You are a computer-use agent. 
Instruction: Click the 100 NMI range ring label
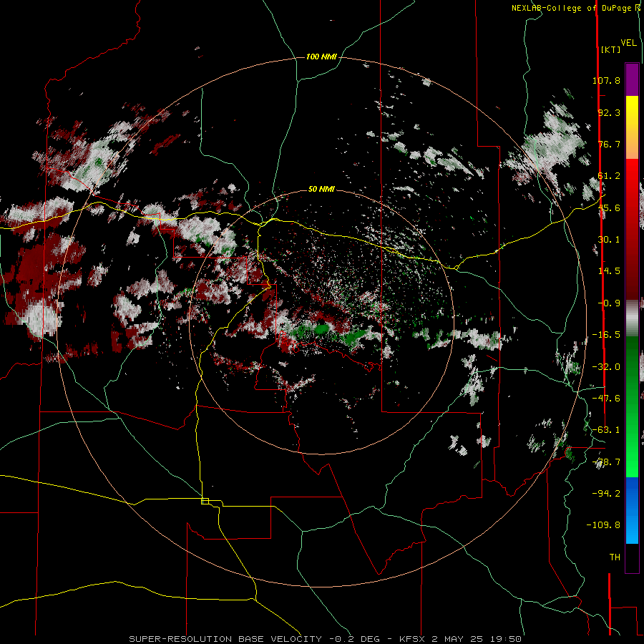[x=321, y=57]
